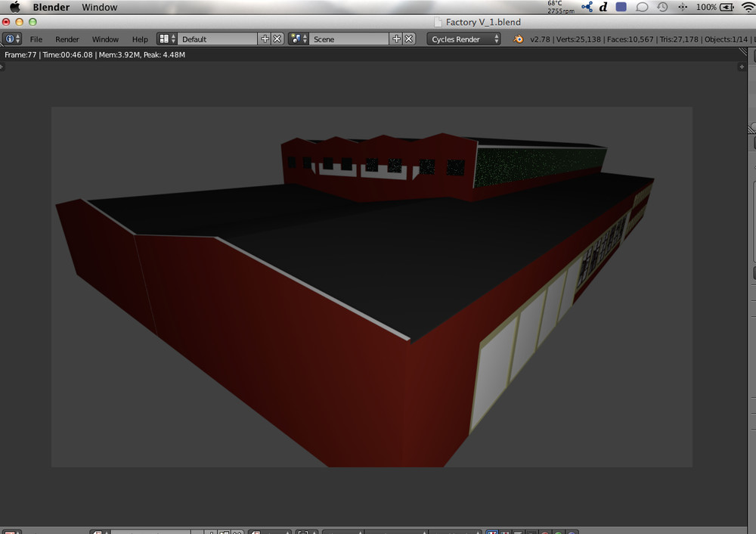Click the battery percentage indicator

click(709, 7)
